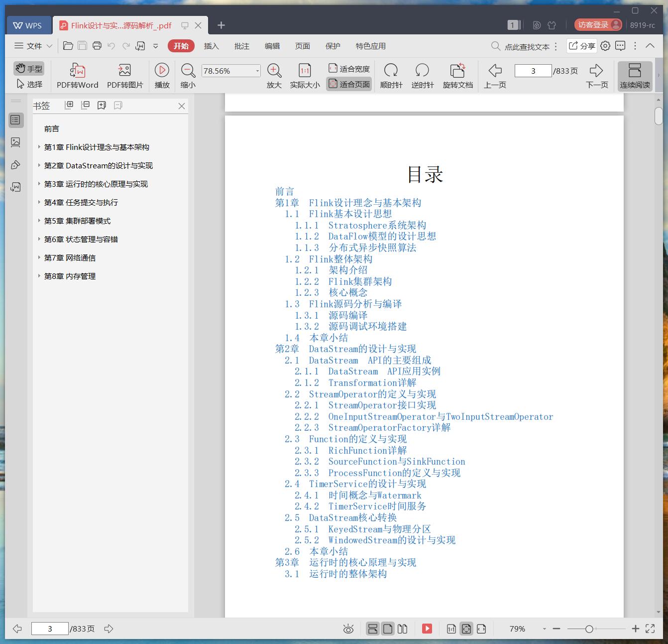Go to next page in the ribbon
668x644 pixels.
597,76
